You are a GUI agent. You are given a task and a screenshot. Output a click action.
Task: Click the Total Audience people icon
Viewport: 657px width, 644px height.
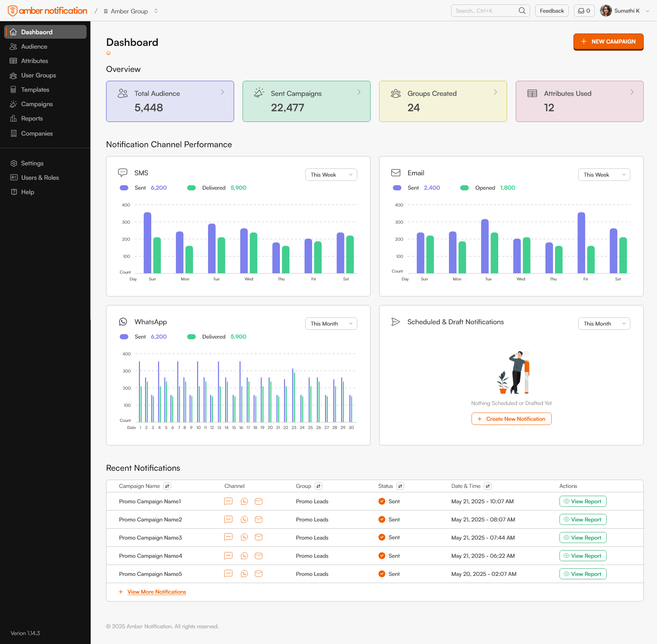coord(123,93)
